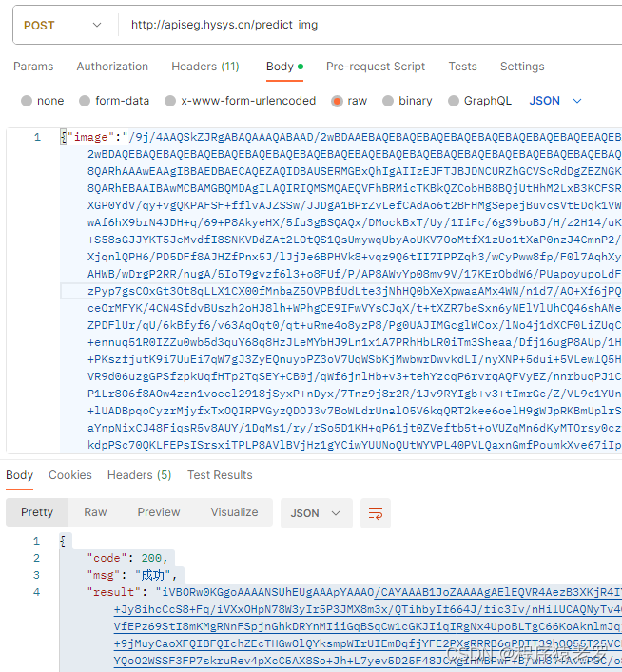Open the Test Results tab
The width and height of the screenshot is (622, 672).
coord(220,475)
